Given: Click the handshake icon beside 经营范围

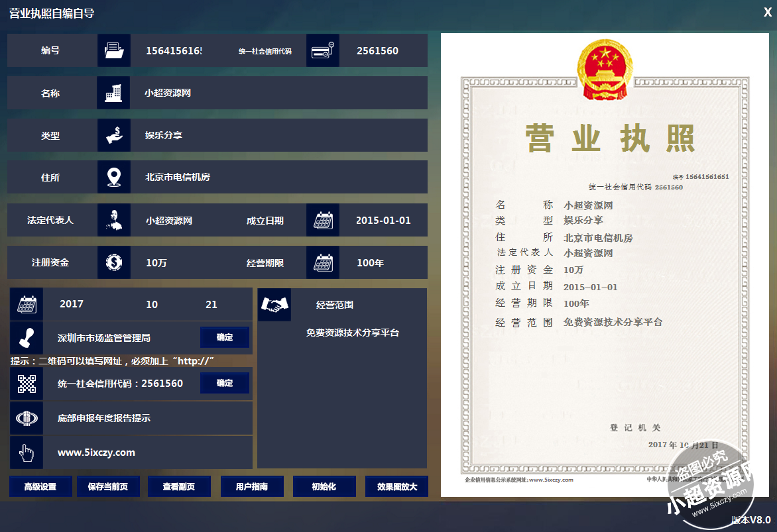Looking at the screenshot, I should pyautogui.click(x=274, y=305).
